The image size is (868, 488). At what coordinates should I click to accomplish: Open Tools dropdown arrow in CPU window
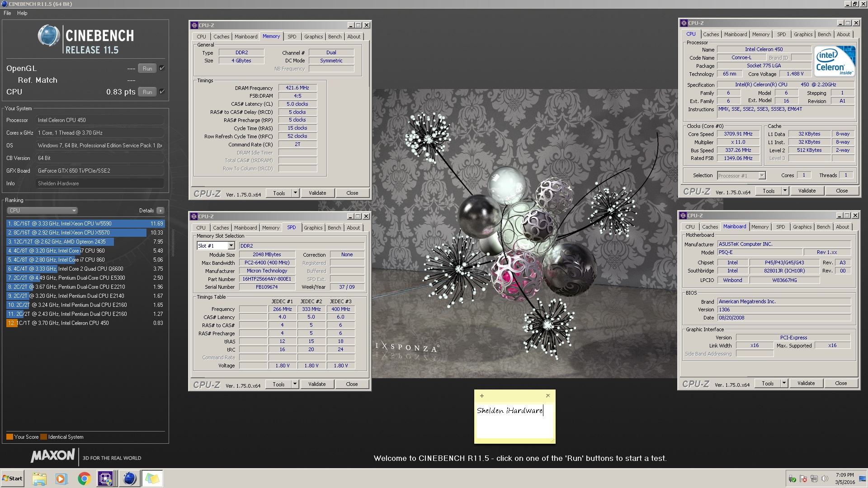(785, 191)
